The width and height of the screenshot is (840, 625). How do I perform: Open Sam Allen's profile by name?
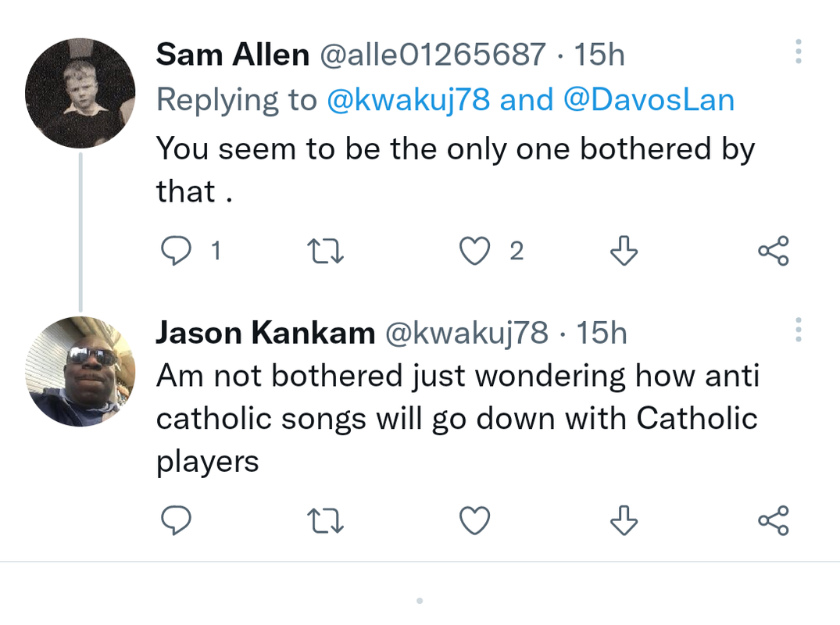click(232, 55)
